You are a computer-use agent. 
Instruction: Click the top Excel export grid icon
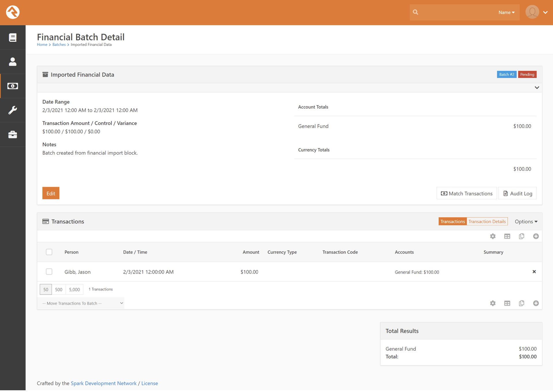[507, 236]
